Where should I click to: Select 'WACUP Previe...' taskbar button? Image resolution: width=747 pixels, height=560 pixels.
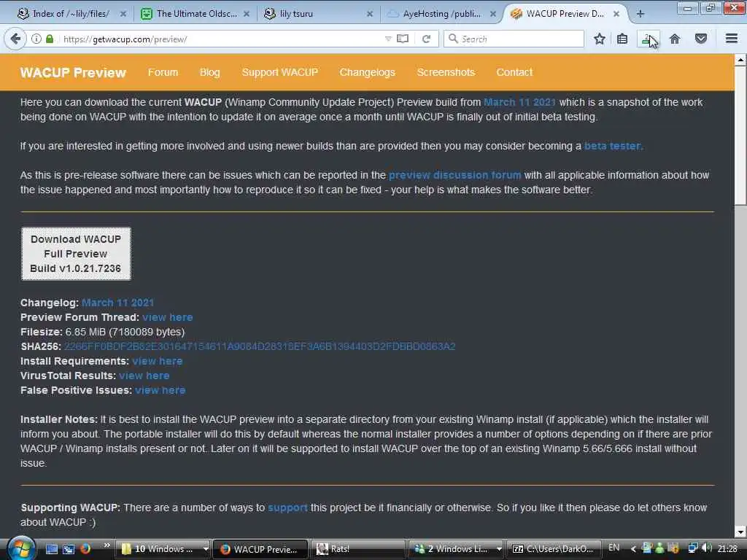[260, 549]
